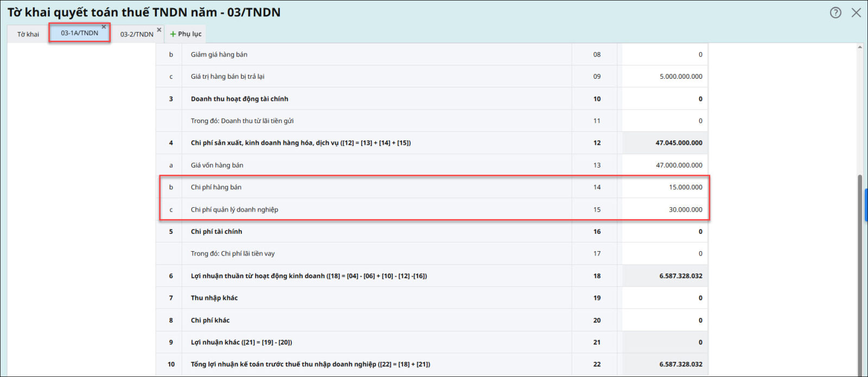The height and width of the screenshot is (377, 868).
Task: Click Chi phí tài chính amount field
Action: click(x=665, y=232)
